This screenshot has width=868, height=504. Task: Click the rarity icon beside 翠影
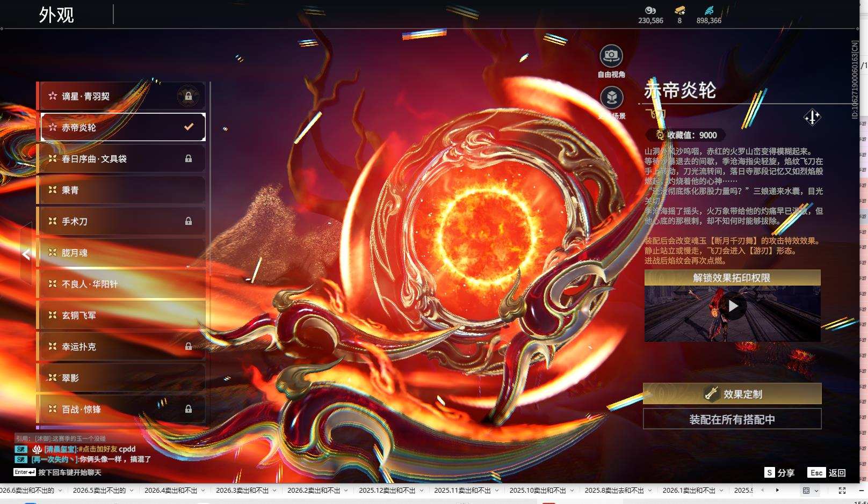pos(53,378)
